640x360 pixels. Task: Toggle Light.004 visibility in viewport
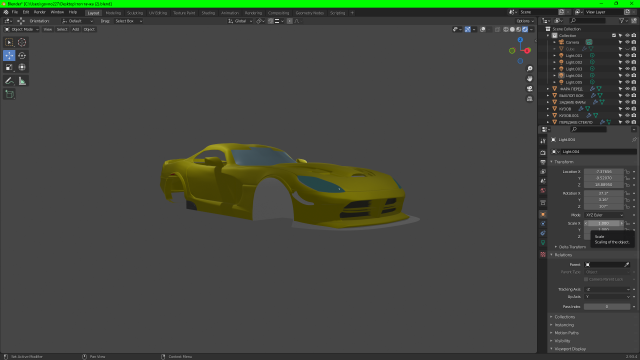click(x=627, y=76)
